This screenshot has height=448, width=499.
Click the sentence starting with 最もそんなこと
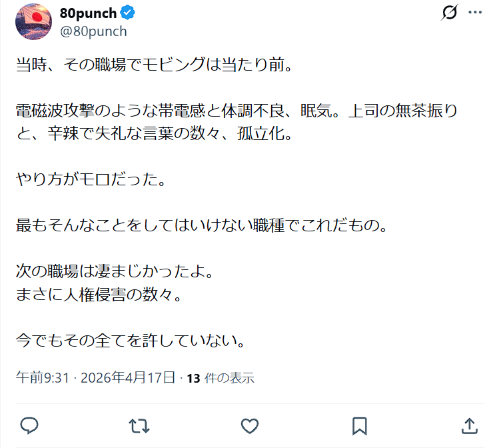coord(201,225)
